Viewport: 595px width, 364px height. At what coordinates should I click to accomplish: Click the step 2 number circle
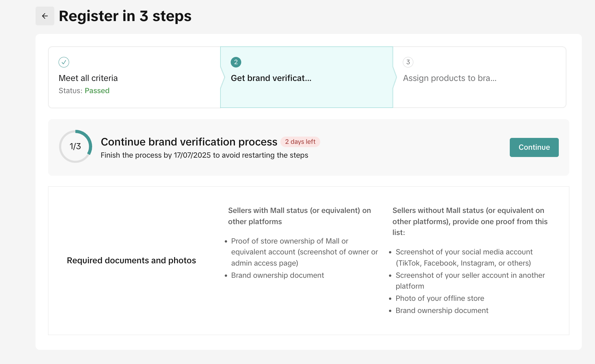[x=236, y=62]
